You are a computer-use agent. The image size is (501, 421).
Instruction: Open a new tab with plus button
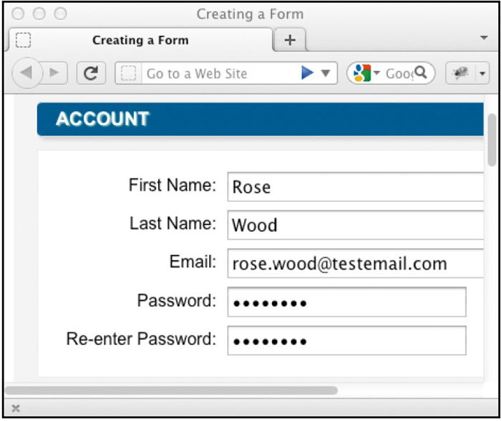pyautogui.click(x=290, y=40)
